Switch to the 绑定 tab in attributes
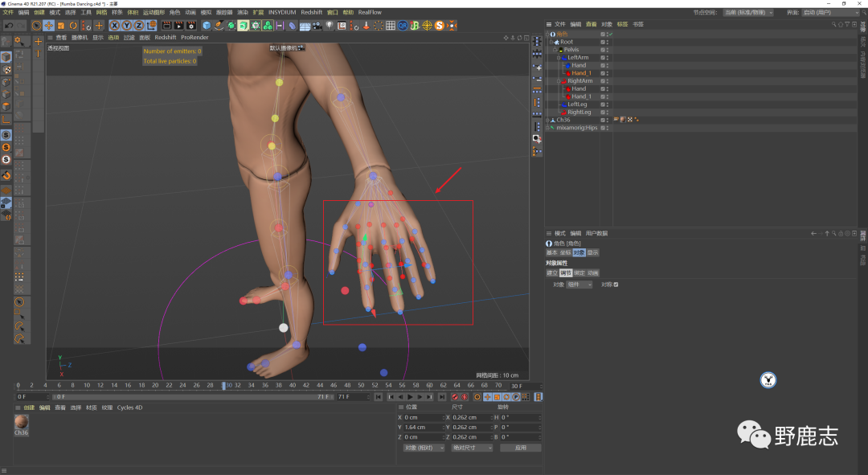The width and height of the screenshot is (868, 475). pos(579,273)
